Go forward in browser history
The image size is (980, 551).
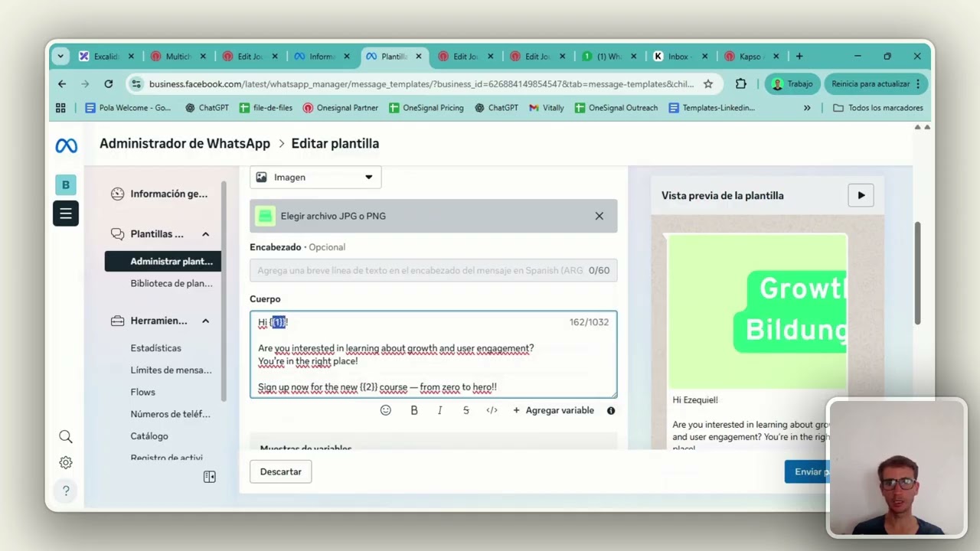85,83
